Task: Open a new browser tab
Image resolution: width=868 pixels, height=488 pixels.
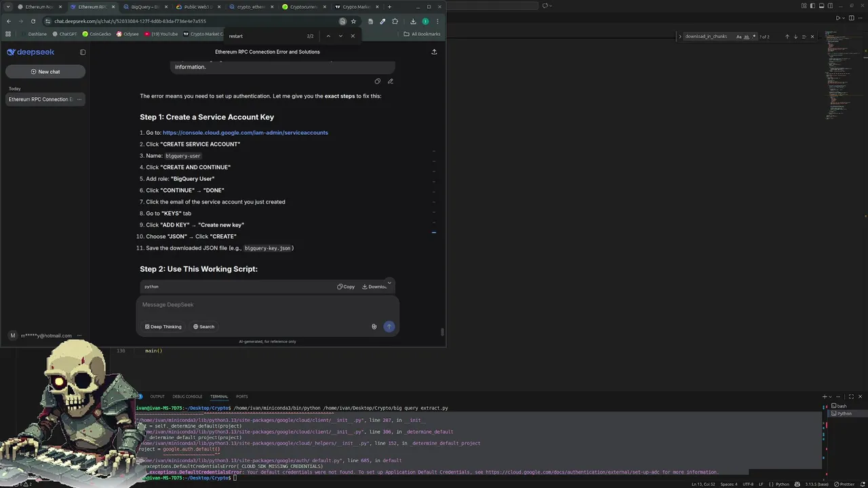Action: coord(389,7)
